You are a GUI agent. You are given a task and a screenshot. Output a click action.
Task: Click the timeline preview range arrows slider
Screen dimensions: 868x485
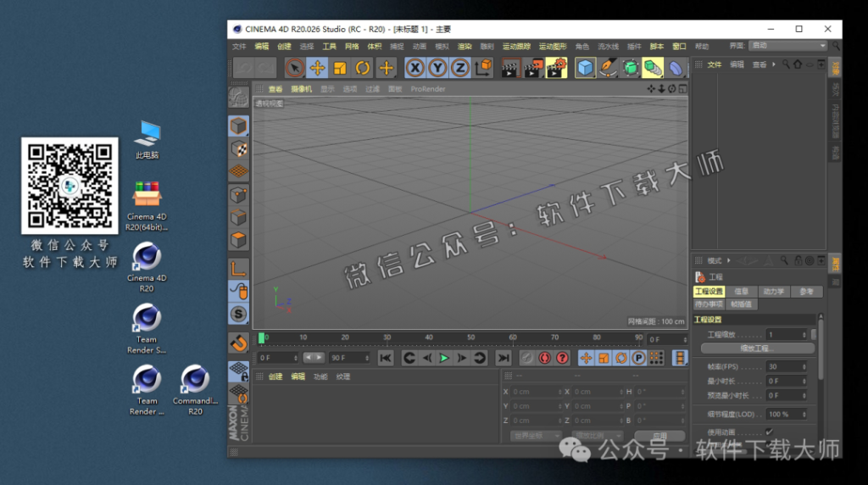click(314, 358)
